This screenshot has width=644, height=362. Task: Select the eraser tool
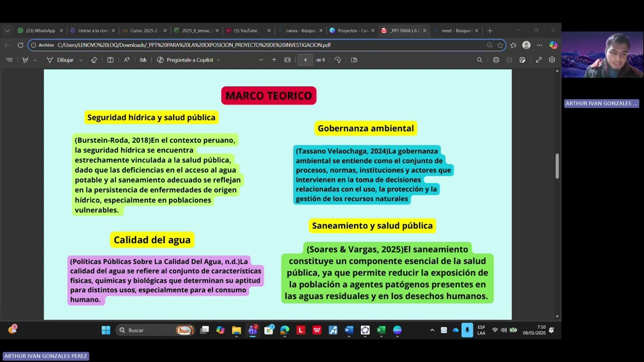tap(94, 60)
